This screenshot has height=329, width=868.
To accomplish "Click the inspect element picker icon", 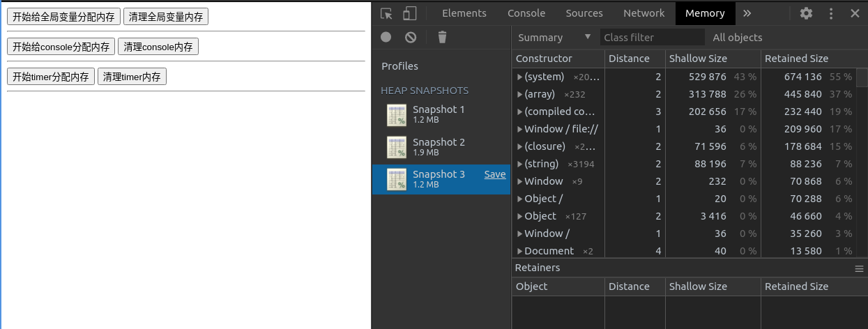I will (x=387, y=13).
